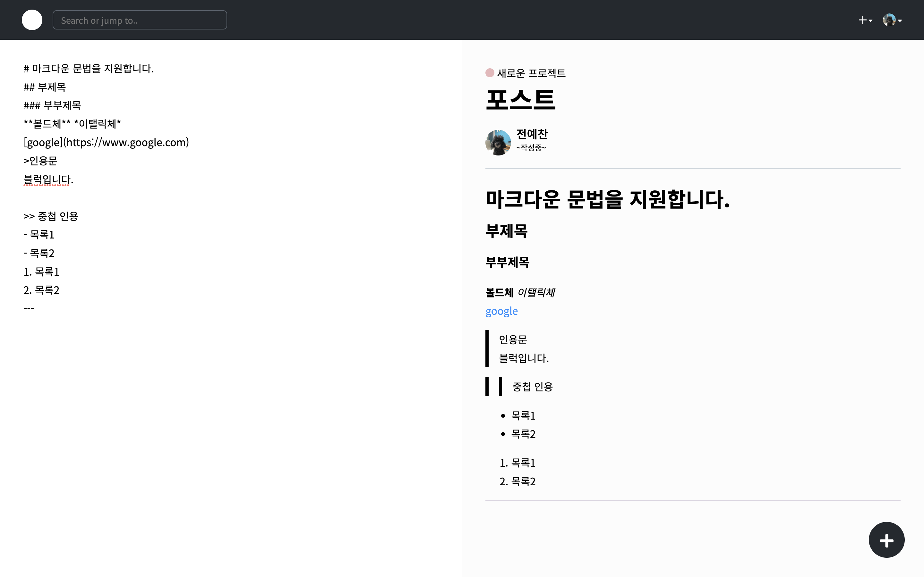Click the ~작성중~ draft status text
The image size is (924, 577).
(531, 148)
